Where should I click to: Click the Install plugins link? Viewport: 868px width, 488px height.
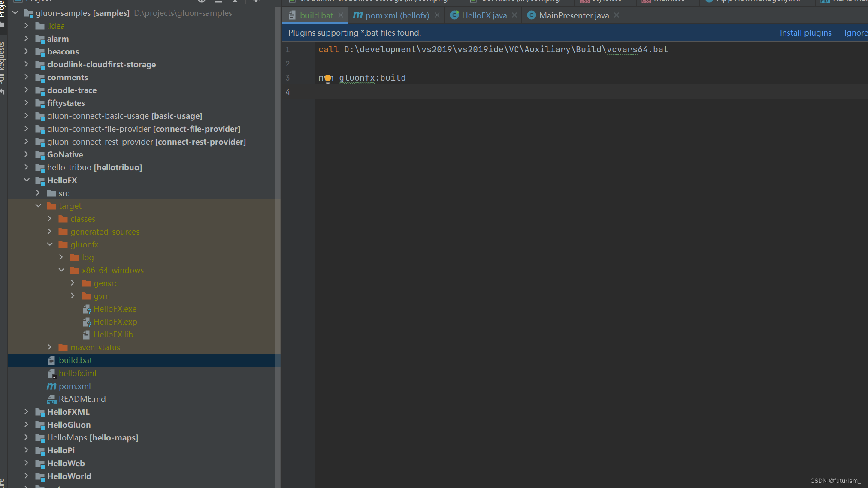coord(805,33)
